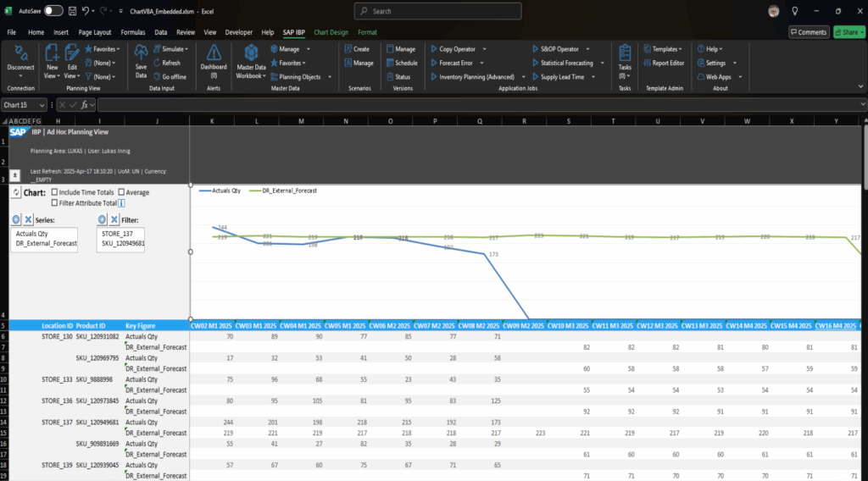Switch to the Developer tab
The image size is (868, 481).
click(238, 32)
